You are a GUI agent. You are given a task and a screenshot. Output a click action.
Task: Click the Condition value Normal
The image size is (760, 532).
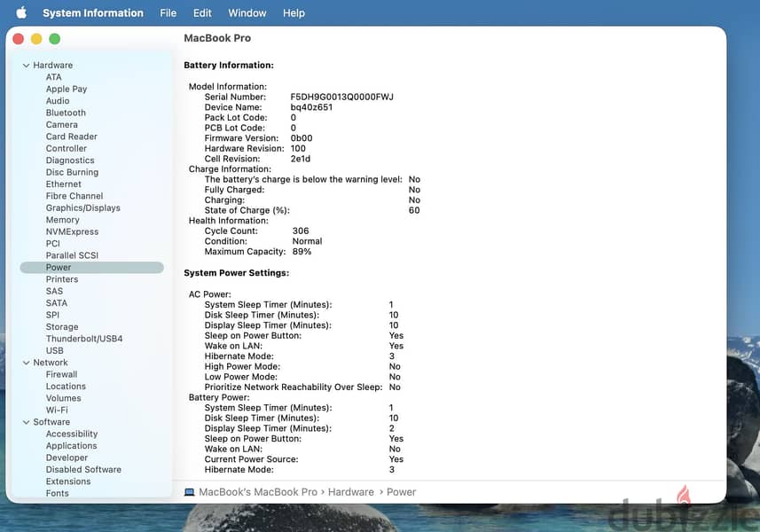pos(308,241)
